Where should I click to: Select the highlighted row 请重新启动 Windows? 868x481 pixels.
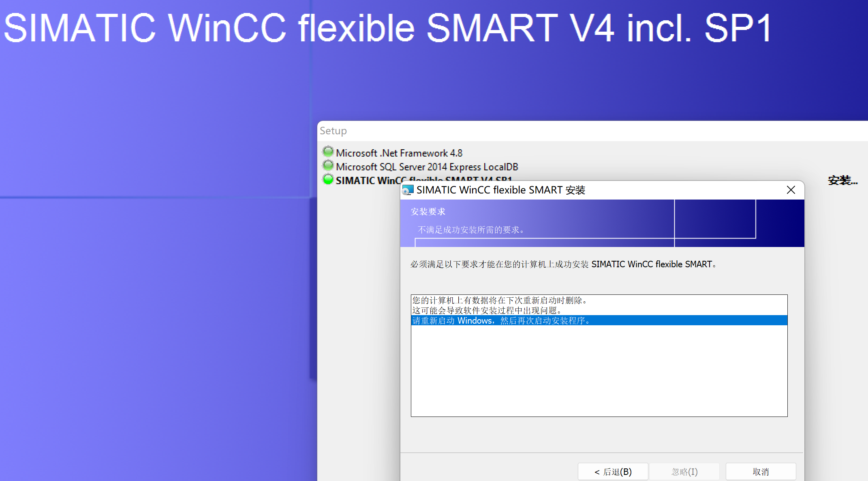point(501,320)
